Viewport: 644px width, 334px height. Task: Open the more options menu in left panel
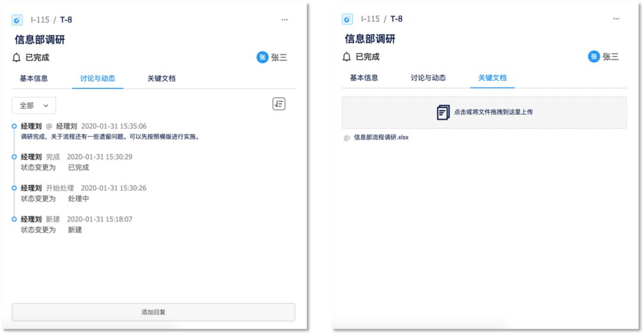coord(284,20)
